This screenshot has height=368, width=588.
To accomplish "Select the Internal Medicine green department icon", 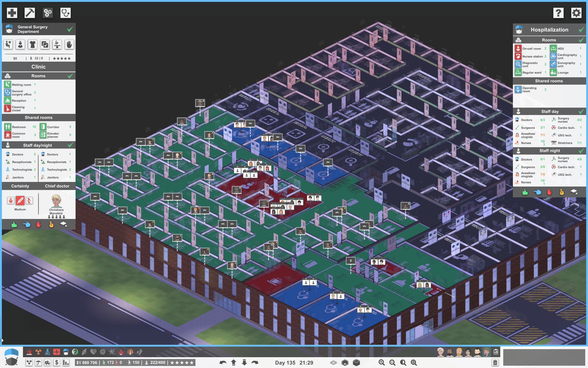I will (x=75, y=352).
